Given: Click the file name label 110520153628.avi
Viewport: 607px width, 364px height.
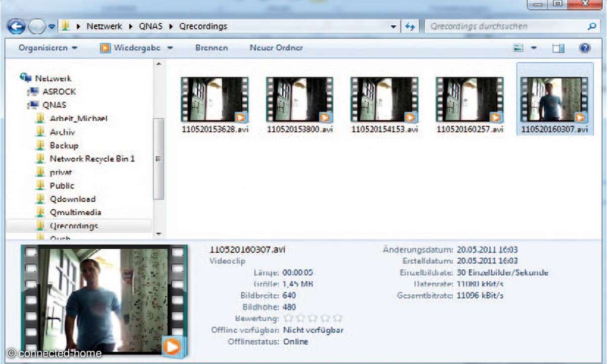Looking at the screenshot, I should click(x=214, y=129).
